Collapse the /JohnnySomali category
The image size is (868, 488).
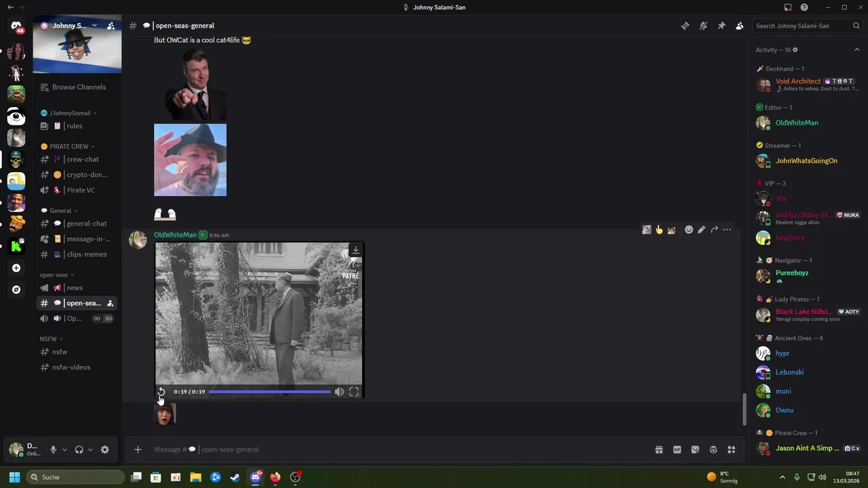[68, 113]
